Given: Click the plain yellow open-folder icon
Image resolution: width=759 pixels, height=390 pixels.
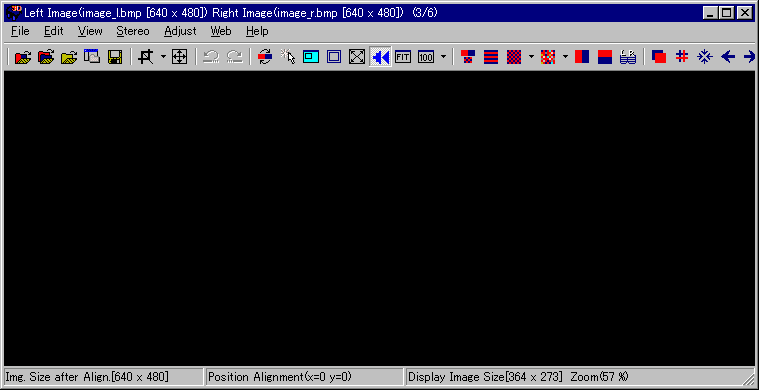Looking at the screenshot, I should (x=69, y=57).
